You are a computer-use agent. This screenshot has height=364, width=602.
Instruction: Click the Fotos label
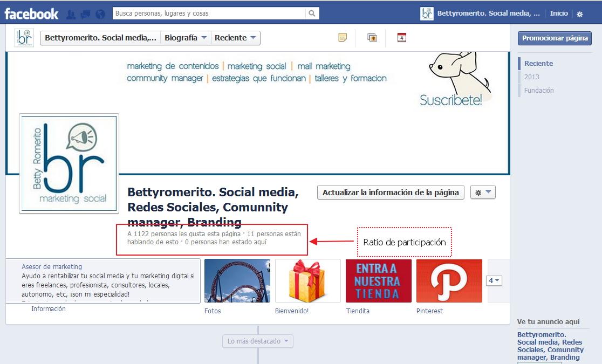pyautogui.click(x=213, y=311)
